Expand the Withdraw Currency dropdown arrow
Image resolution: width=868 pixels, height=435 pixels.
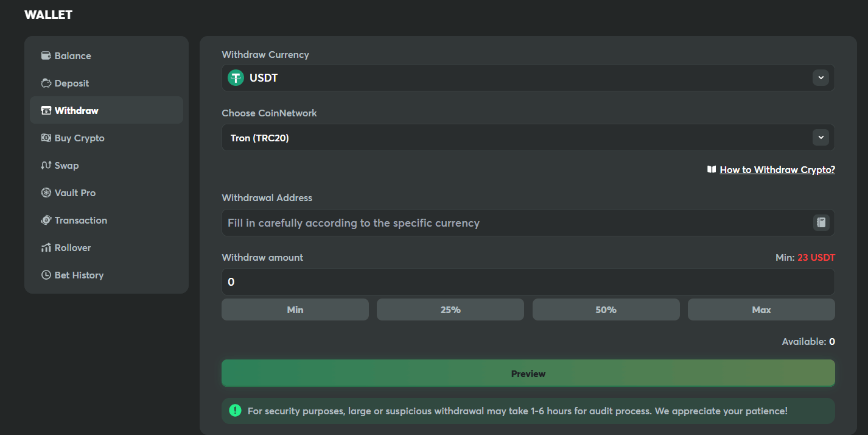click(821, 78)
